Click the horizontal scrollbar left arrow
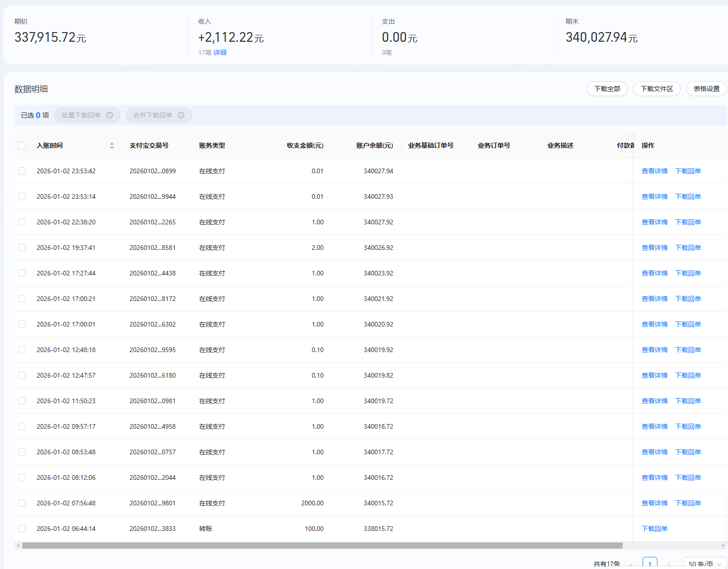This screenshot has height=569, width=728. (18, 546)
